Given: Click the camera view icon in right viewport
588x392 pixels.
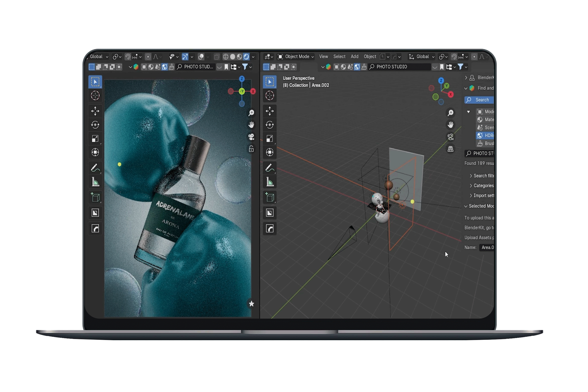Looking at the screenshot, I should click(x=450, y=137).
